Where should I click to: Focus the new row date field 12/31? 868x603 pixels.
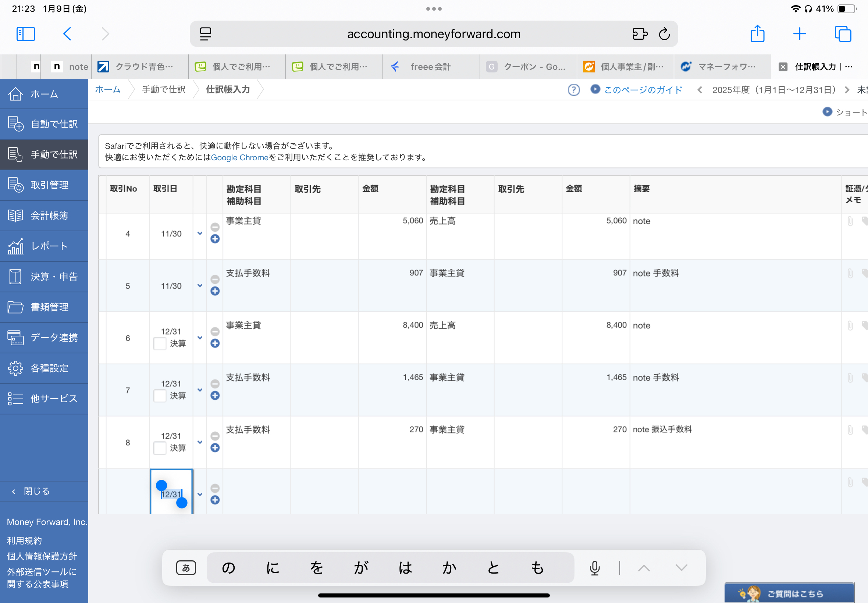tap(171, 492)
